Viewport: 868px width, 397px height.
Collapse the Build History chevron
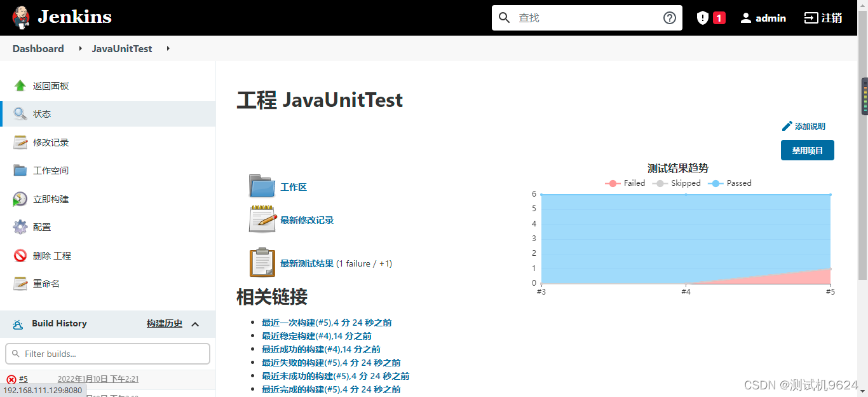(195, 324)
